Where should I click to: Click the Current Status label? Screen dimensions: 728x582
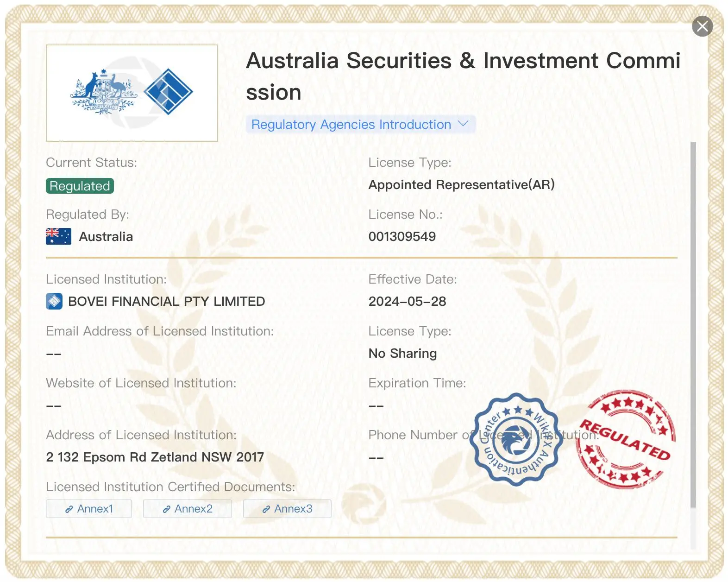click(x=92, y=163)
